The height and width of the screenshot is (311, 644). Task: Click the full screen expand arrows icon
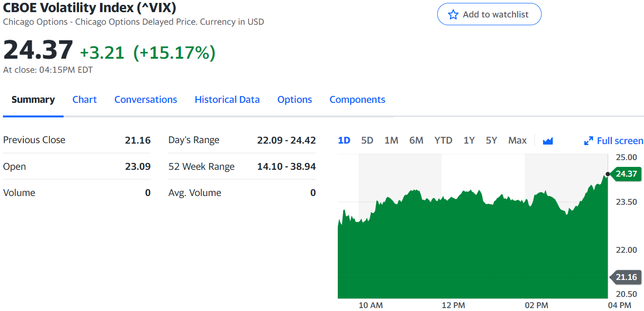point(588,141)
